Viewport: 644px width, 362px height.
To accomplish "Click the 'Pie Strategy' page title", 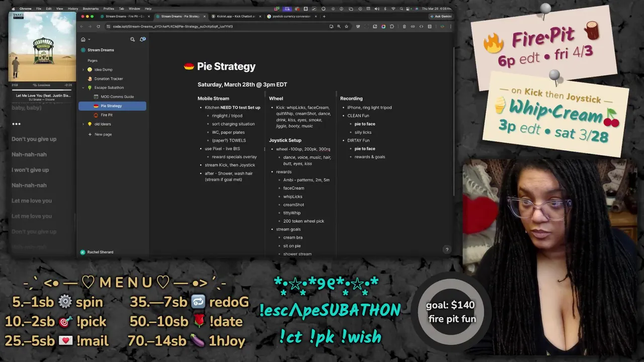I will [226, 66].
